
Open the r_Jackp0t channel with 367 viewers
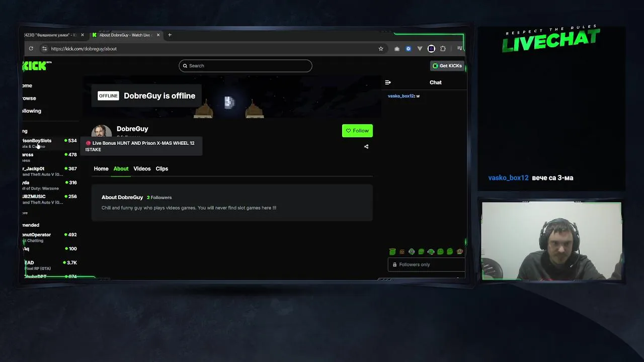[50, 171]
